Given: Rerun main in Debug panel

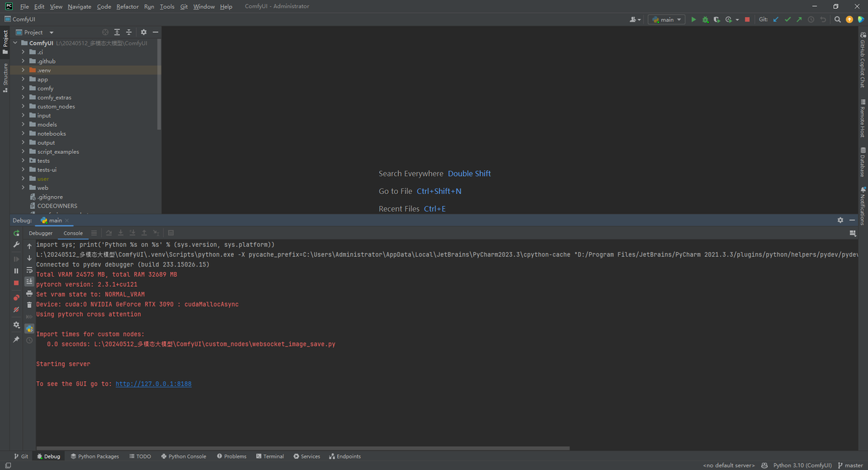Looking at the screenshot, I should (x=16, y=233).
